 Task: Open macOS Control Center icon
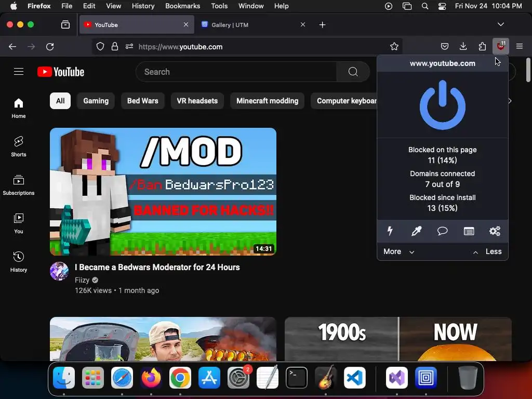coord(442,6)
